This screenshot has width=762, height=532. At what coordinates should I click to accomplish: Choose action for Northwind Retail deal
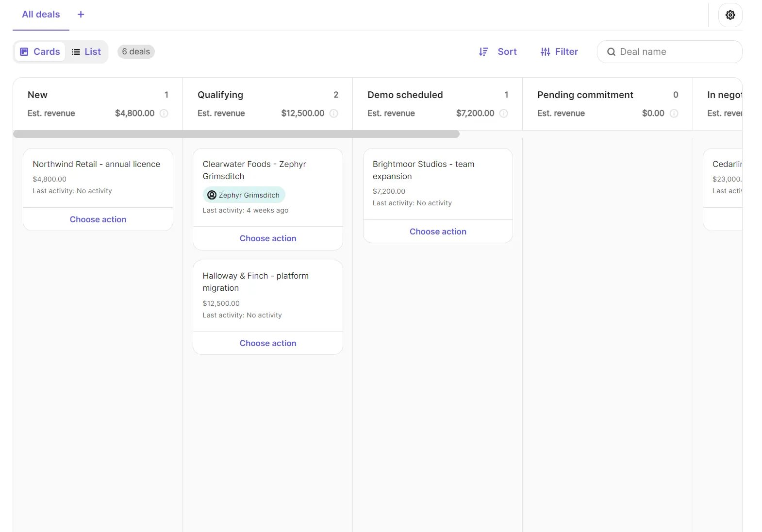point(98,219)
